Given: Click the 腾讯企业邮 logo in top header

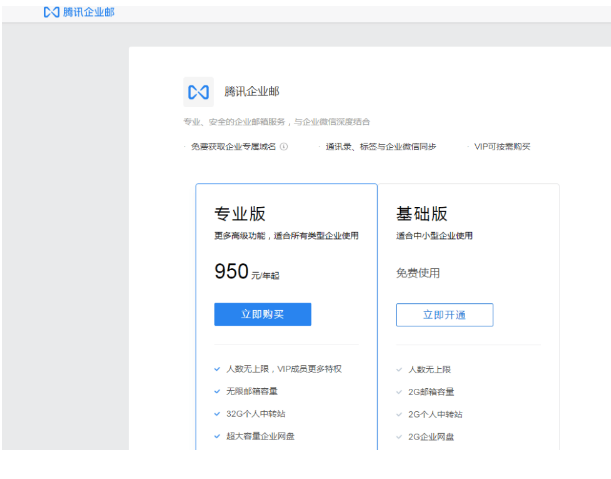Looking at the screenshot, I should (x=51, y=11).
